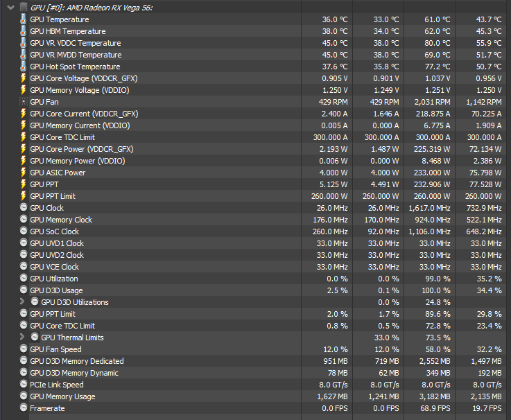Click the gauge icon for GPU D3D Usage
Screen dimensions: 511x420
(x=24, y=290)
